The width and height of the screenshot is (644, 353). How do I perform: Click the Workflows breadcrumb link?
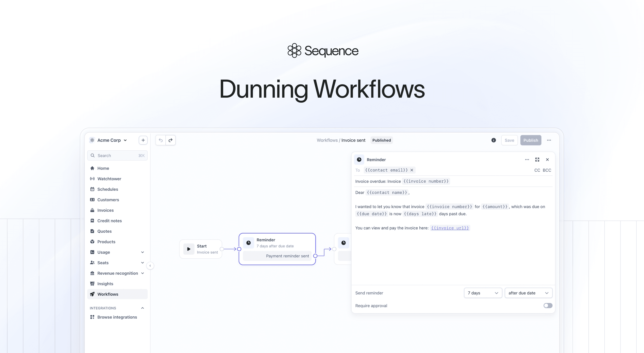(327, 140)
